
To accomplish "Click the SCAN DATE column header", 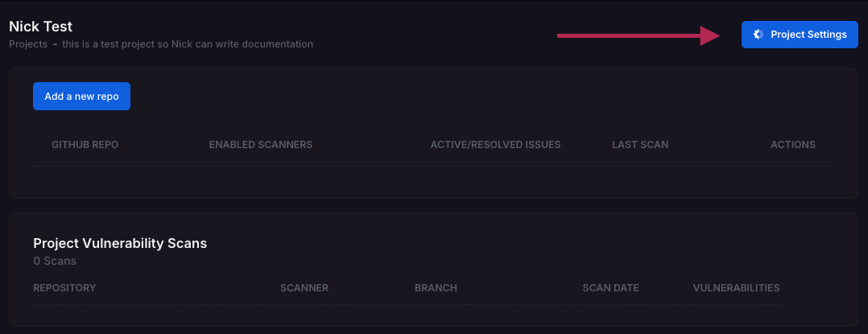I will pyautogui.click(x=610, y=288).
